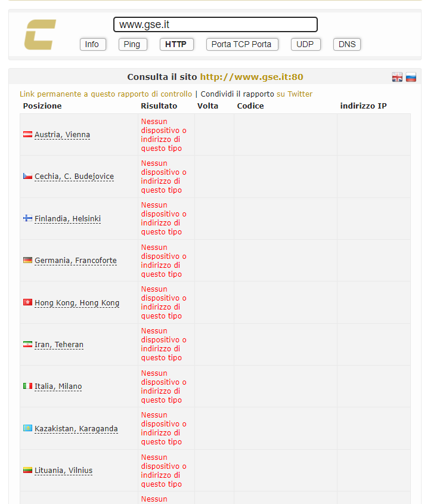This screenshot has height=504, width=446.
Task: Select the HTTP check tab
Action: coord(176,44)
